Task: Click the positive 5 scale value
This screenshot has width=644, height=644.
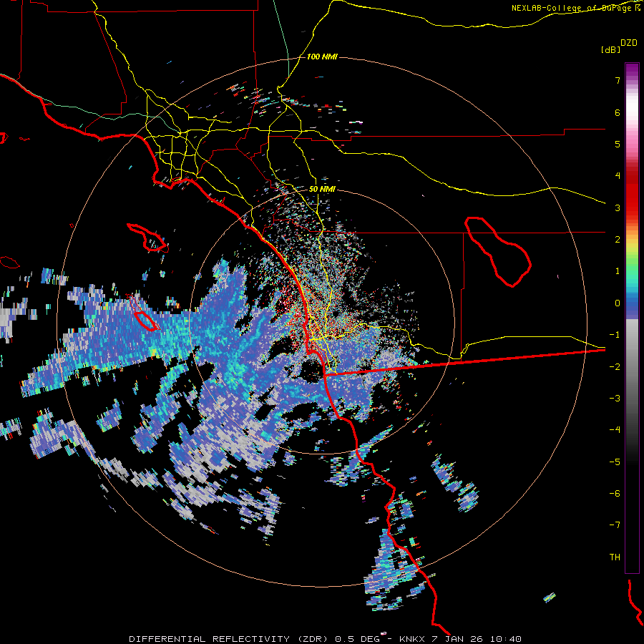Action: pos(618,144)
